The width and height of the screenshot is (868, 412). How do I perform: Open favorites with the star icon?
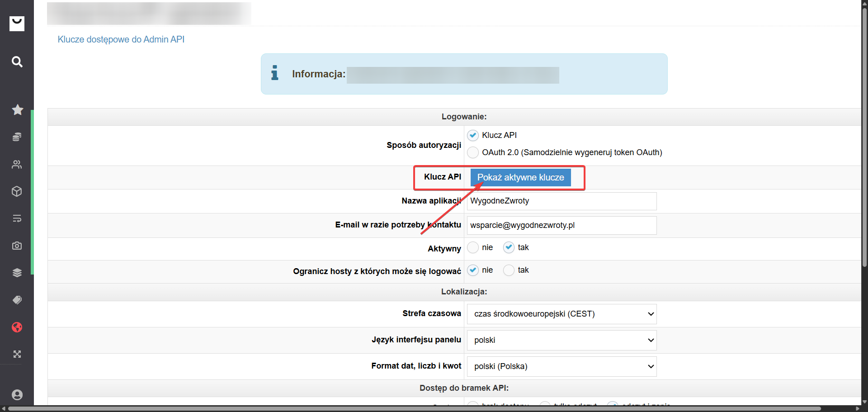tap(17, 110)
